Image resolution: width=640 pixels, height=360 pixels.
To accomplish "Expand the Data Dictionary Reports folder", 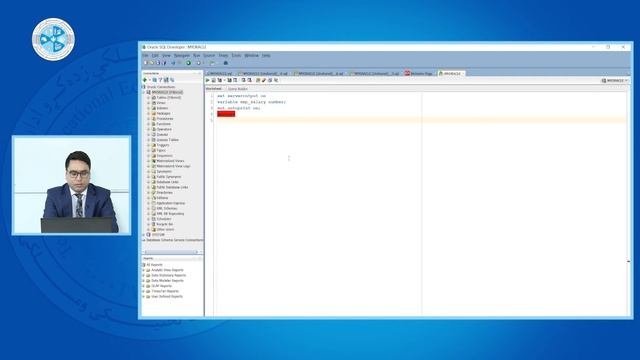I will pyautogui.click(x=144, y=276).
